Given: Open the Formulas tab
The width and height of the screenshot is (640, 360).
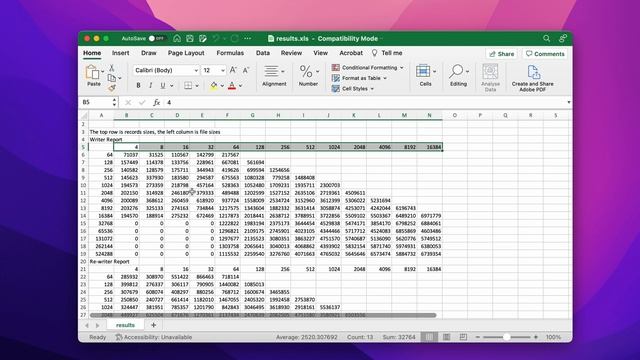Looking at the screenshot, I should pos(230,53).
